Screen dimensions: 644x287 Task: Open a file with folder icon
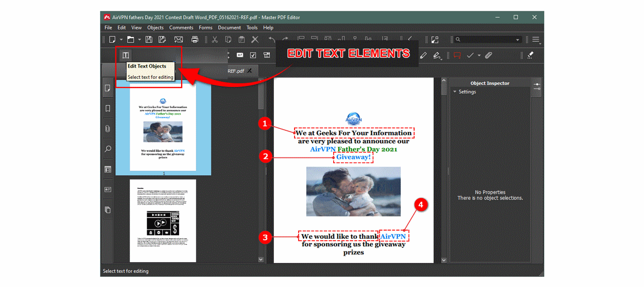[131, 40]
